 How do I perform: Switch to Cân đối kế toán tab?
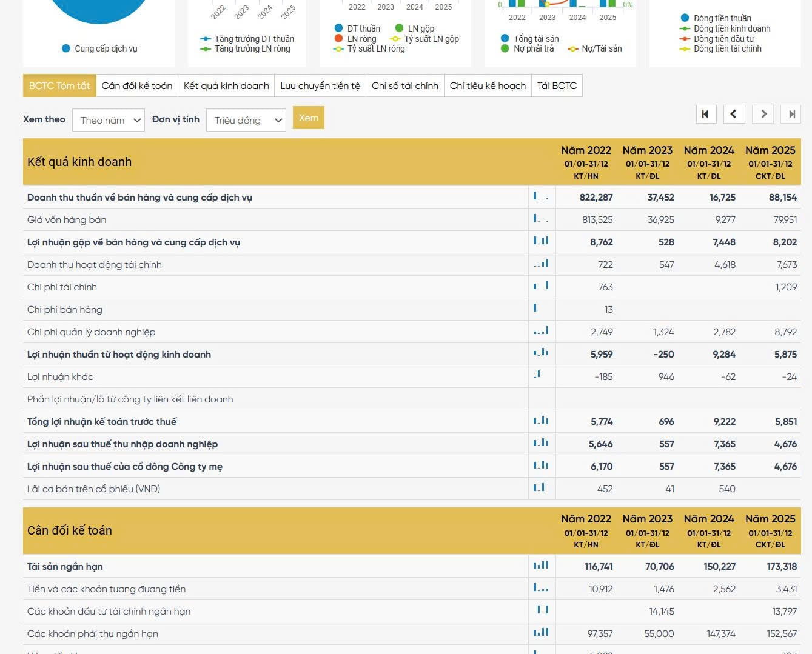coord(136,86)
